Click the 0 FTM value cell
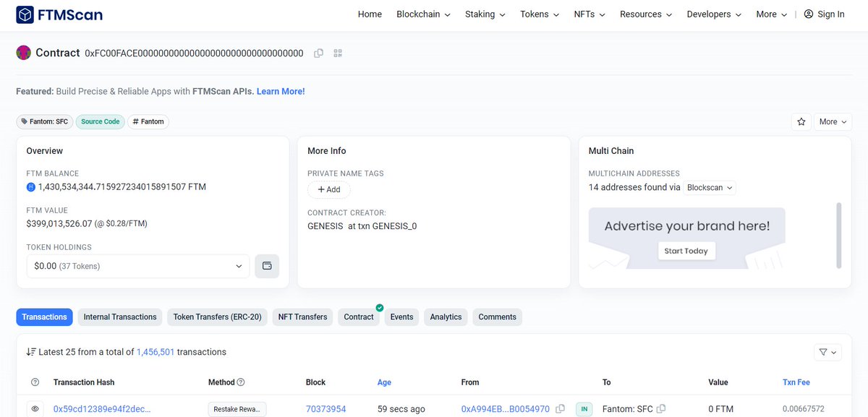Image resolution: width=868 pixels, height=417 pixels. coord(720,409)
